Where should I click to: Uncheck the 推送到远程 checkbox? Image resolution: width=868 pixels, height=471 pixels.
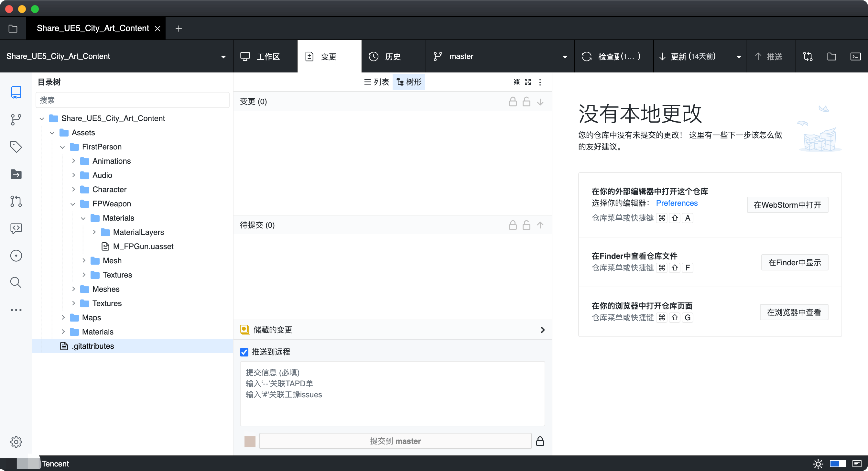pos(244,352)
